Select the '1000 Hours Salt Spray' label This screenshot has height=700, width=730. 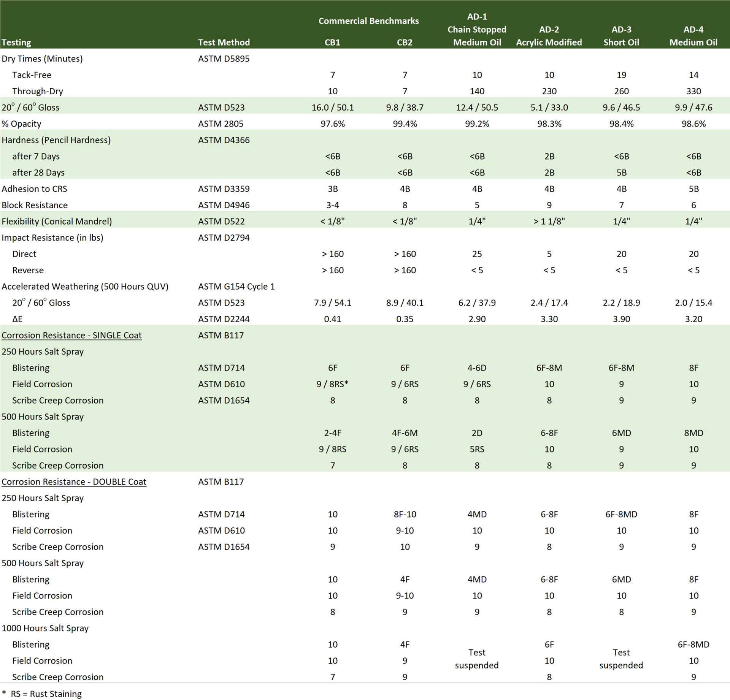45,628
